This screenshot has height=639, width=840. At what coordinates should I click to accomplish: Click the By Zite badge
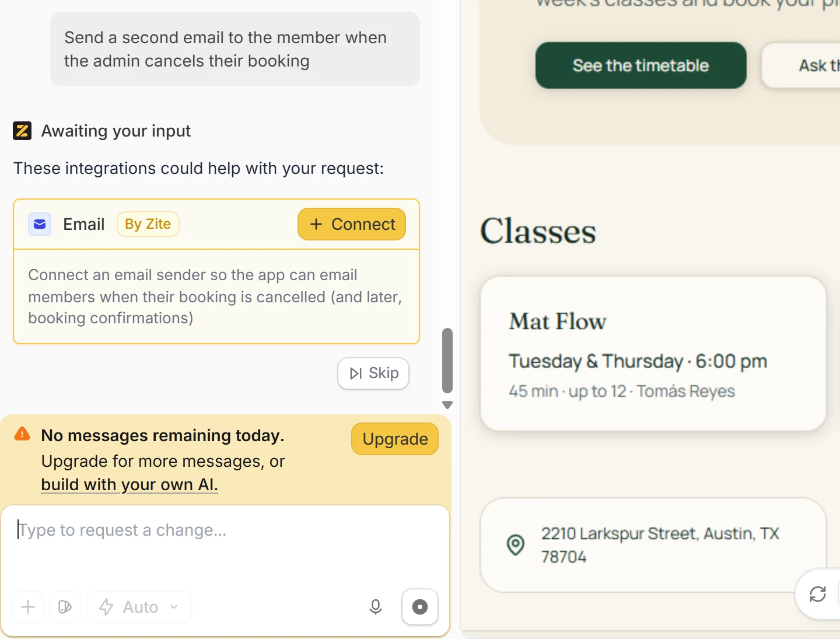coord(148,224)
